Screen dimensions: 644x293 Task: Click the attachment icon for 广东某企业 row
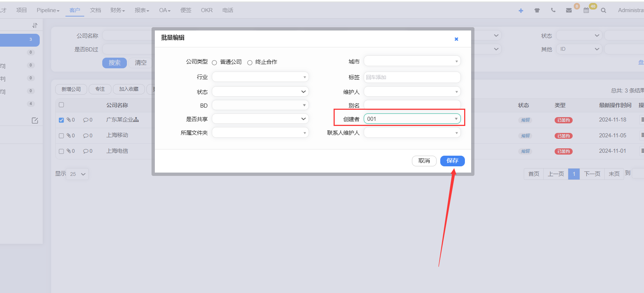69,120
